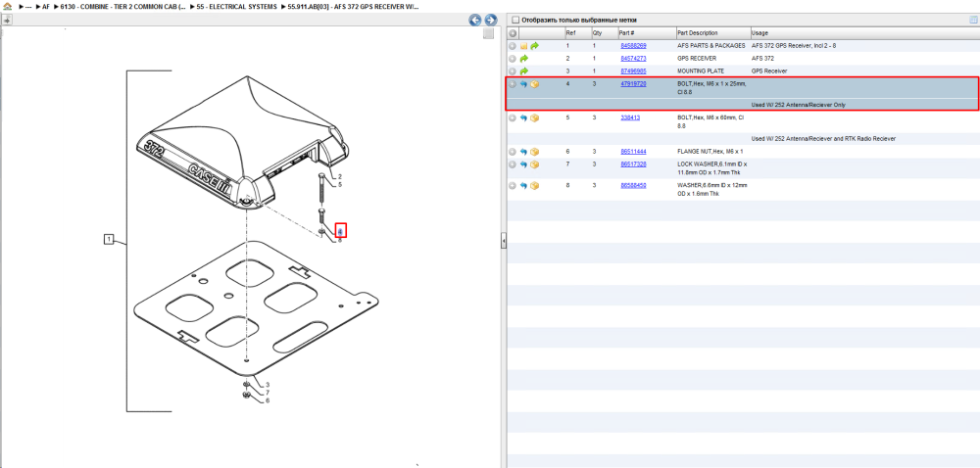Go to the previous diagram with left arrow

(475, 20)
